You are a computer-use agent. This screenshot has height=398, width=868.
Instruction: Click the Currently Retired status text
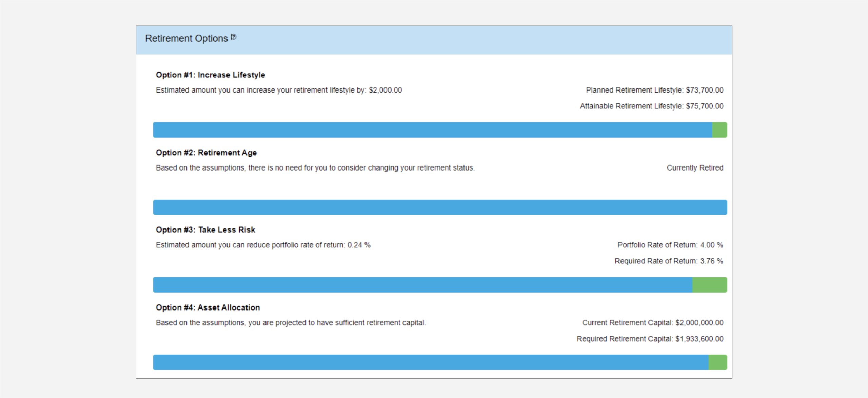pyautogui.click(x=695, y=168)
